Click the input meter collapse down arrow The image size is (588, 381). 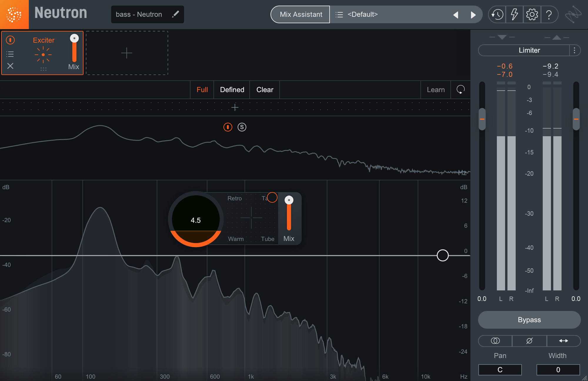pyautogui.click(x=502, y=37)
